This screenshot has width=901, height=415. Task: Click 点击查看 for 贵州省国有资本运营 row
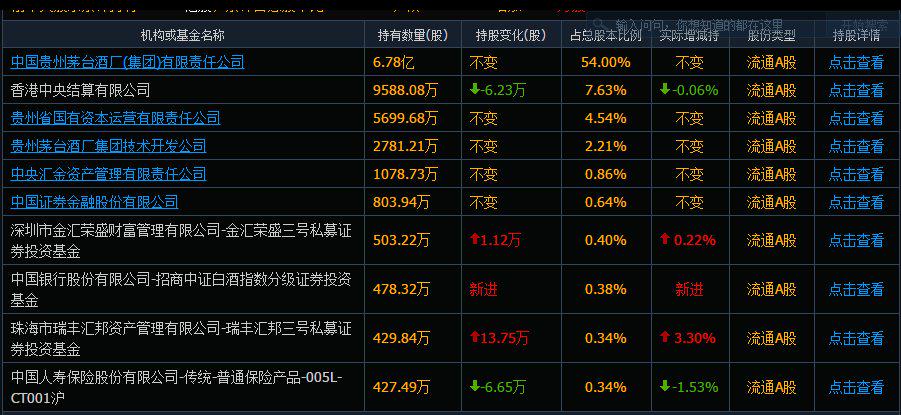pyautogui.click(x=856, y=118)
